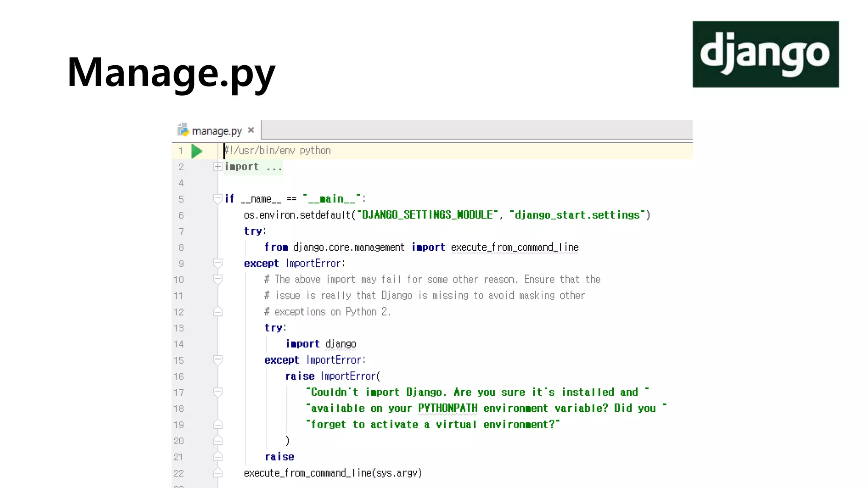Close the manage.py editor tab
868x488 pixels.
pyautogui.click(x=251, y=130)
